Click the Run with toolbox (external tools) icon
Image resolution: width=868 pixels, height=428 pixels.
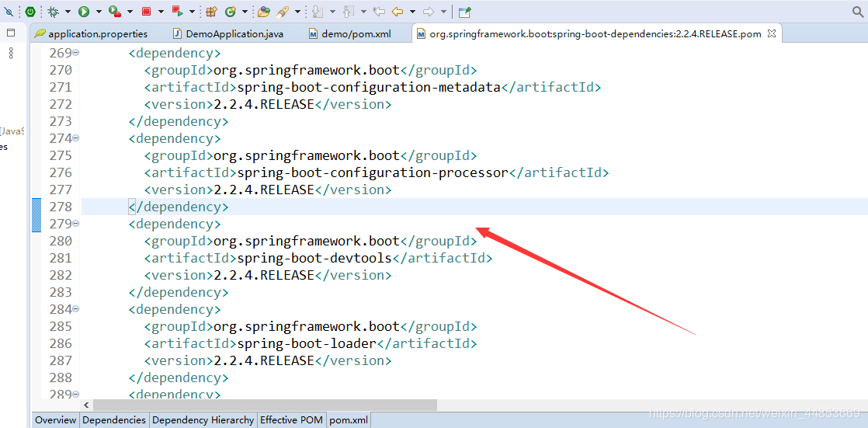(x=114, y=11)
